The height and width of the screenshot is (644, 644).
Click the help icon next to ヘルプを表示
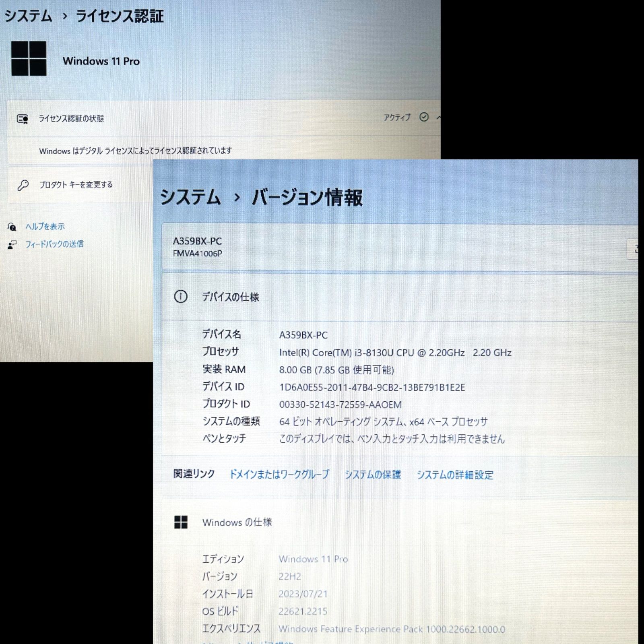point(12,227)
